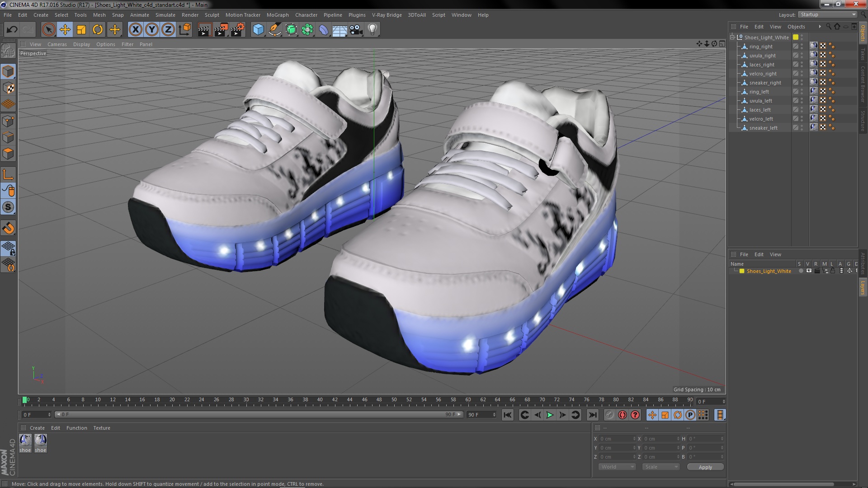Open the Floor environment icon
Viewport: 868px width, 488px height.
click(x=340, y=30)
